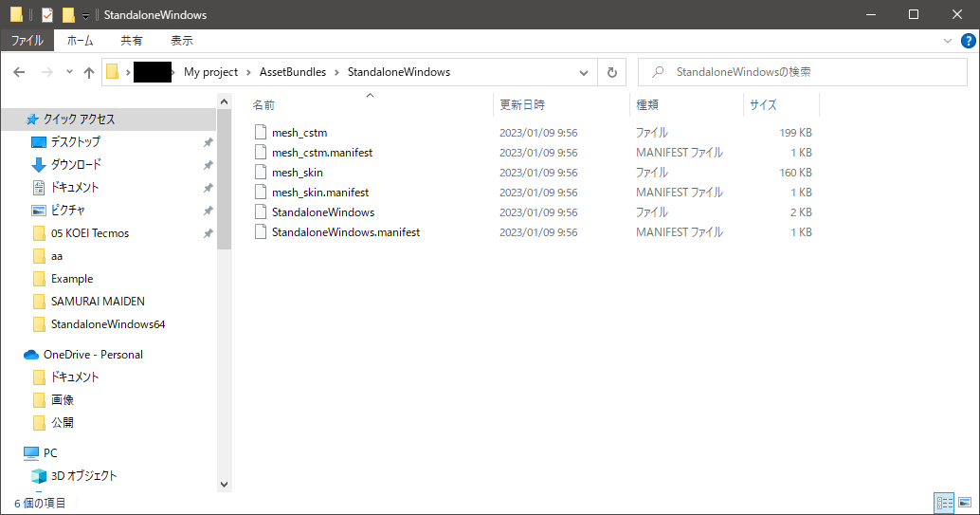The image size is (980, 515).
Task: Open the Example folder in sidebar
Action: (72, 279)
